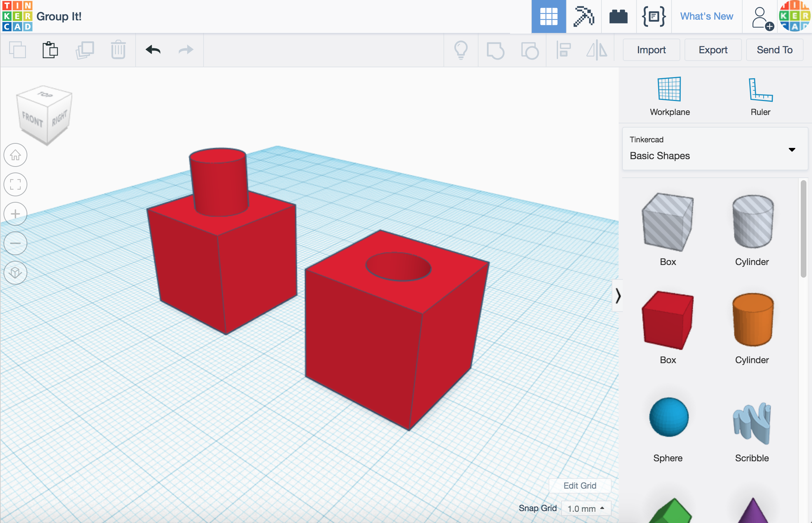
Task: Click the Export button
Action: point(713,50)
